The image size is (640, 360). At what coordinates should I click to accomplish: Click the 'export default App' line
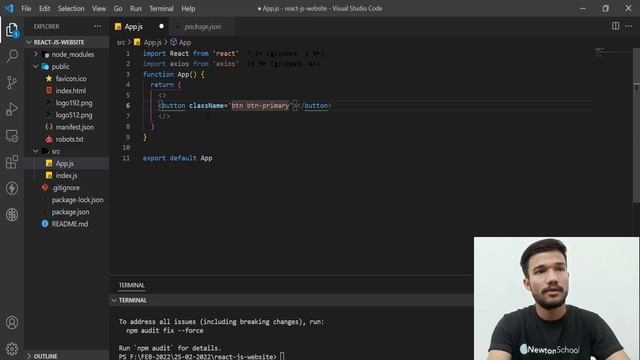178,158
